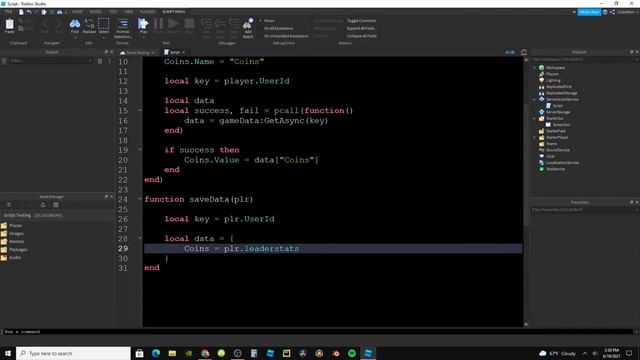The height and width of the screenshot is (360, 640).
Task: Switch to the VIEW ribbon tab
Action: coord(129,12)
